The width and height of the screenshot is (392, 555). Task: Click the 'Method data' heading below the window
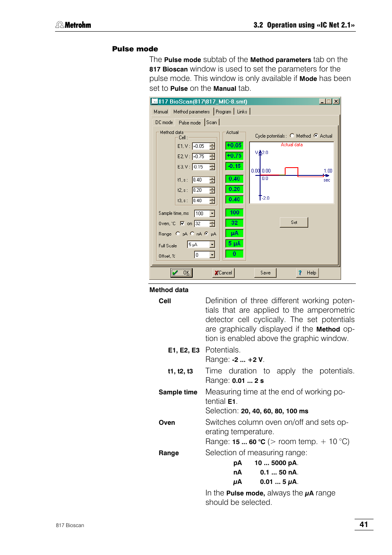[x=169, y=290]
